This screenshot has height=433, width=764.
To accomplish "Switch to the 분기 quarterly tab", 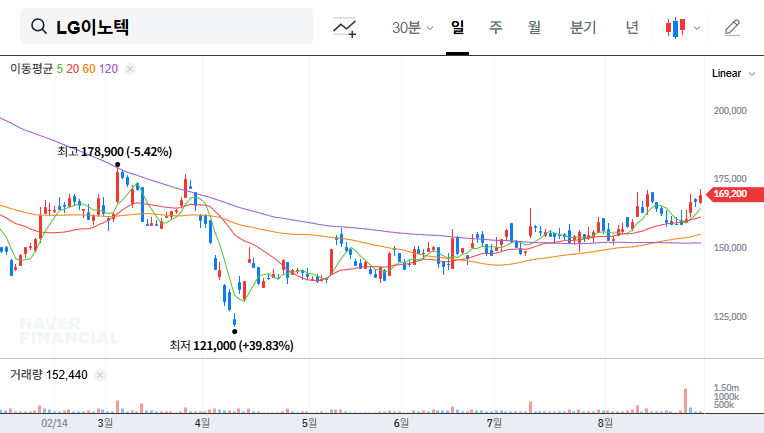I will pos(583,27).
